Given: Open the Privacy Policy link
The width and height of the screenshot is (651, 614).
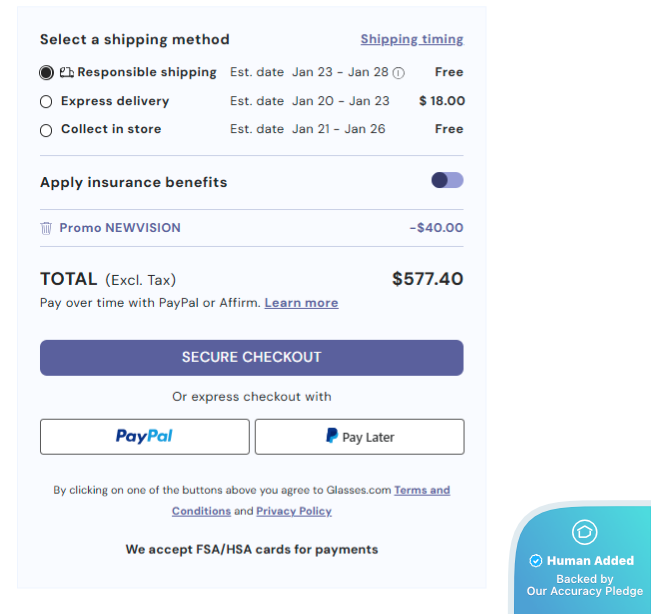Looking at the screenshot, I should (x=293, y=511).
